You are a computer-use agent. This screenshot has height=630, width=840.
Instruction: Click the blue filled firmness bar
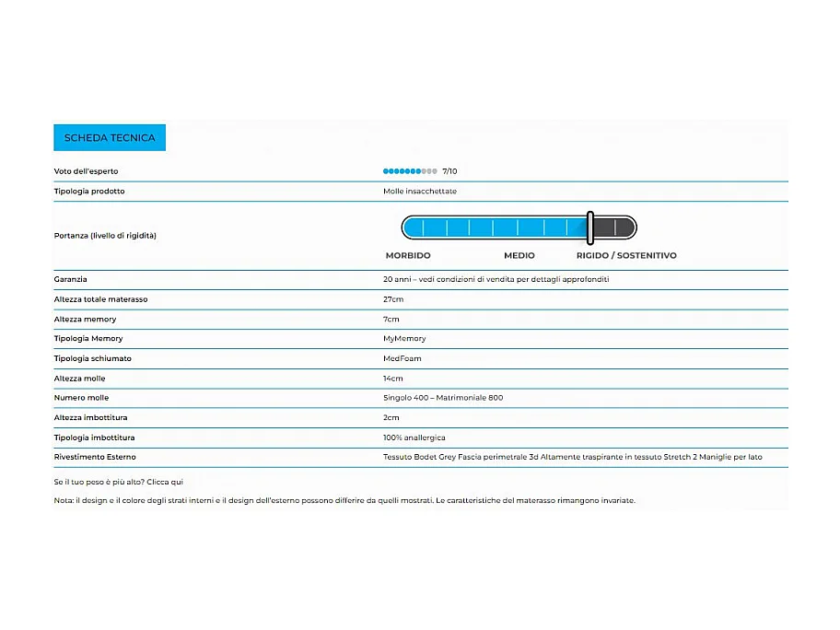[495, 227]
